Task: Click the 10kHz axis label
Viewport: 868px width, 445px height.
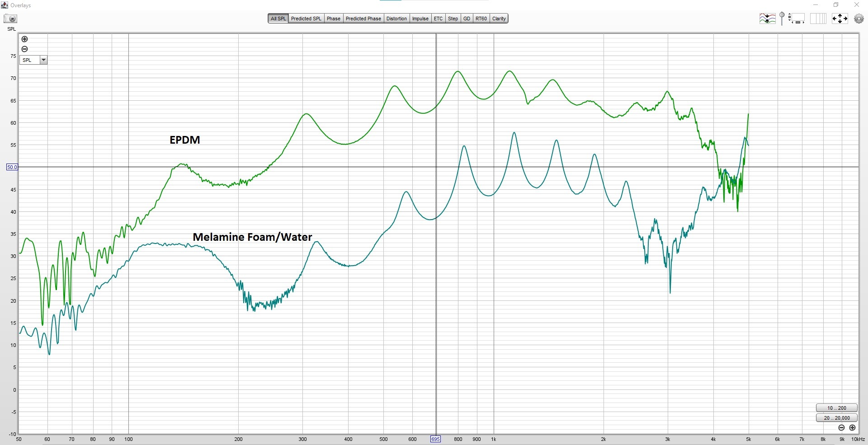Action: pyautogui.click(x=858, y=439)
